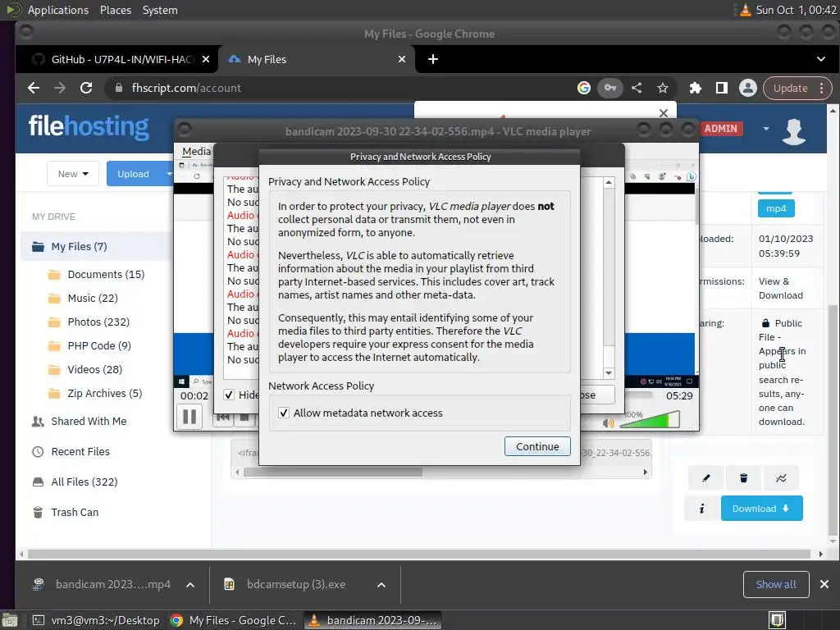Click the Google icon in address bar
The image size is (840, 630).
point(583,88)
